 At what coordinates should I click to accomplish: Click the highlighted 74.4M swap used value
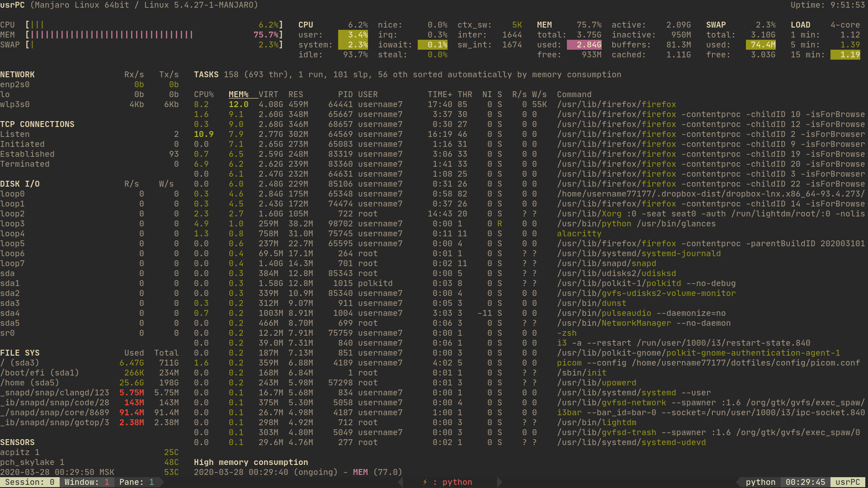(x=760, y=45)
